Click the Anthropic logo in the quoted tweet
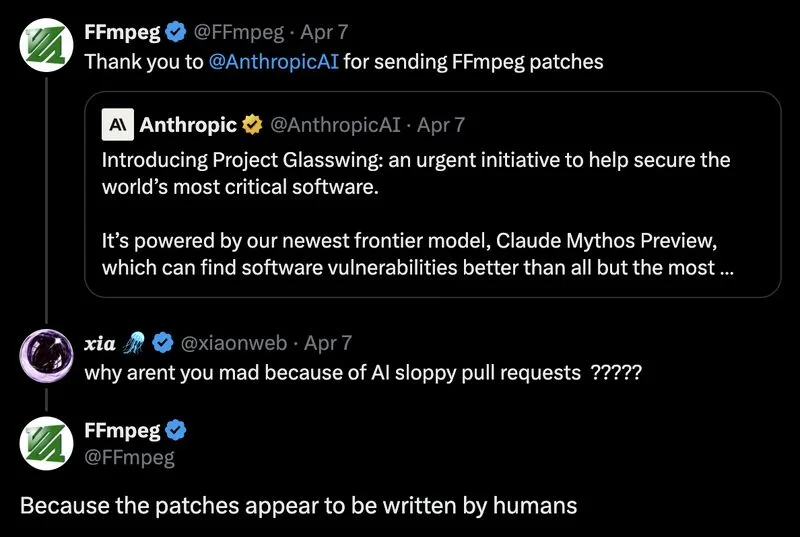Screen dimensions: 800x537 click(x=117, y=125)
